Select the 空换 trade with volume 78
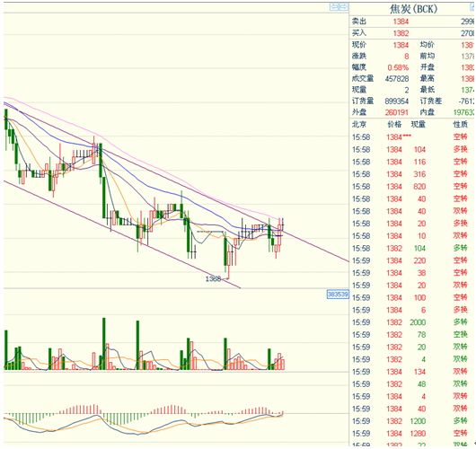 pyautogui.click(x=411, y=335)
